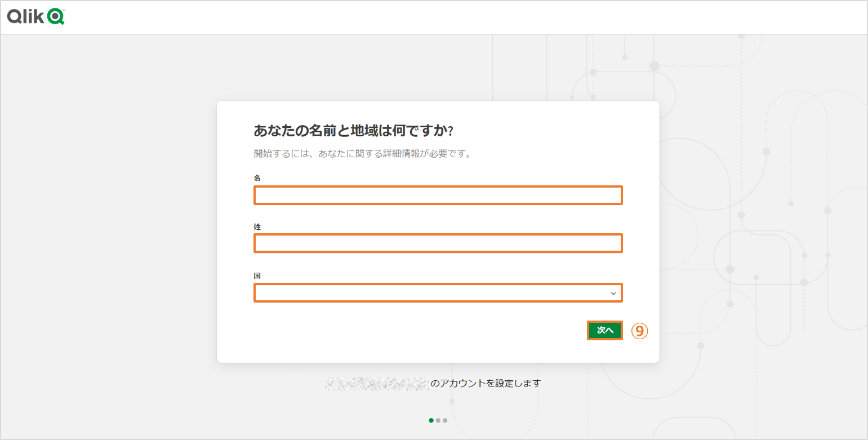The width and height of the screenshot is (868, 440).
Task: Click the chevron arrow in country field
Action: tap(613, 294)
